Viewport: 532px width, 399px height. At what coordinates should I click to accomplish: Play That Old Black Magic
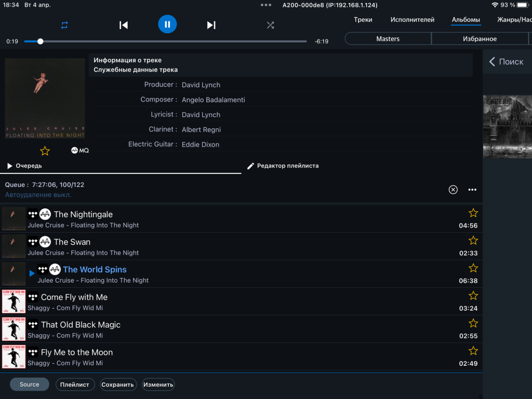click(x=241, y=329)
